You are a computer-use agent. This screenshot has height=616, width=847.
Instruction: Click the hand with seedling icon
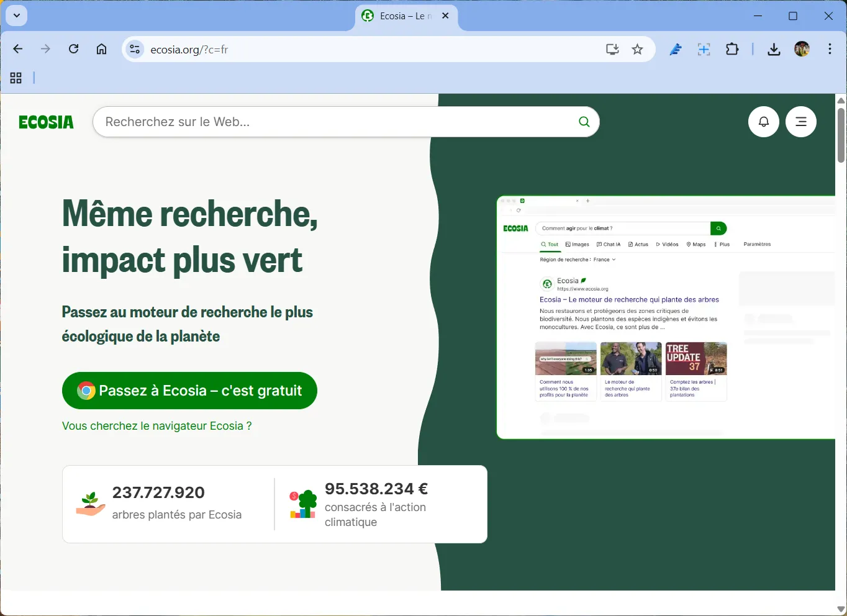(x=91, y=504)
